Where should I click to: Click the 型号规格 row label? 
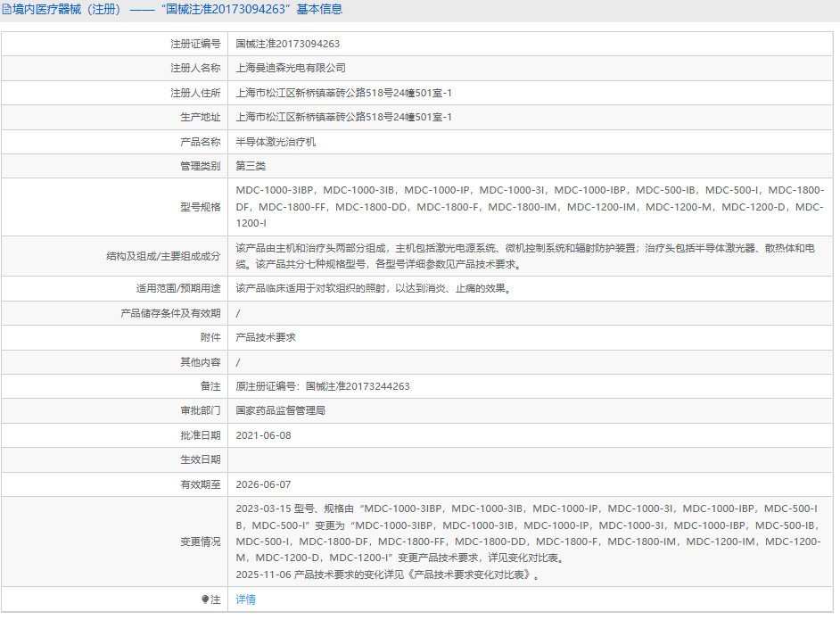(198, 207)
